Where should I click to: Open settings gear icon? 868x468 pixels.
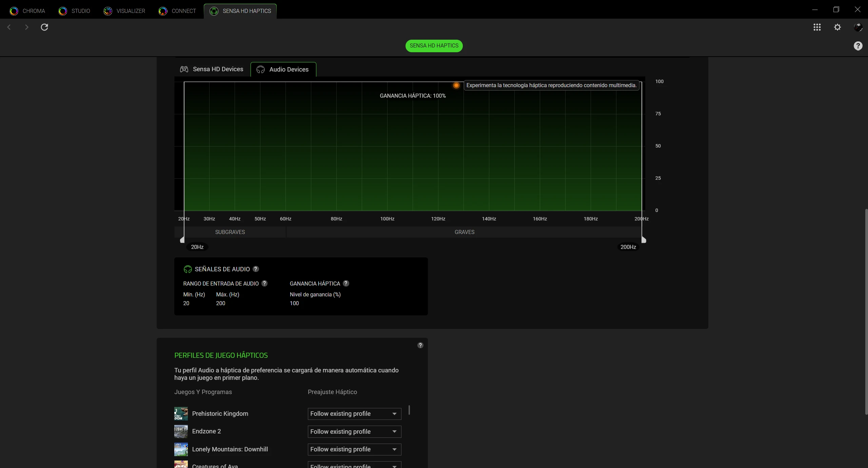point(837,27)
